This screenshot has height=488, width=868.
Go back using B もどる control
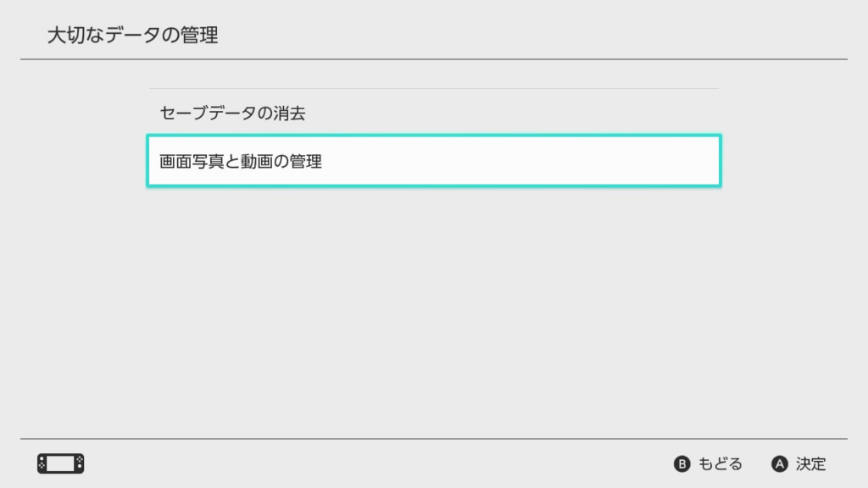(709, 464)
